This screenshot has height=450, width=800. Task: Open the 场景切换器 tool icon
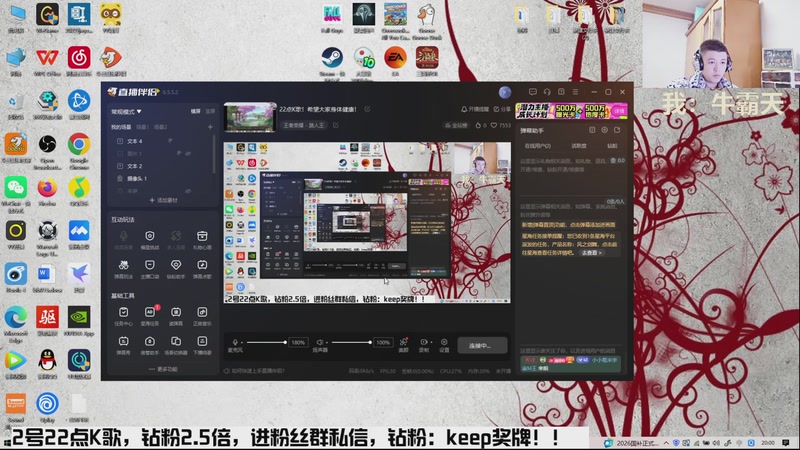(x=176, y=341)
